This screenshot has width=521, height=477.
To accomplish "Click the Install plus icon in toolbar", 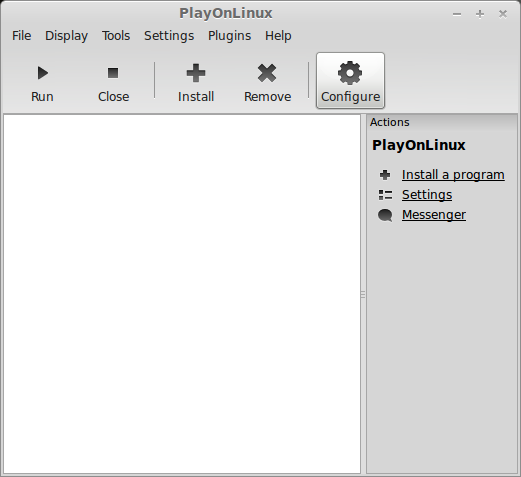I will 196,73.
